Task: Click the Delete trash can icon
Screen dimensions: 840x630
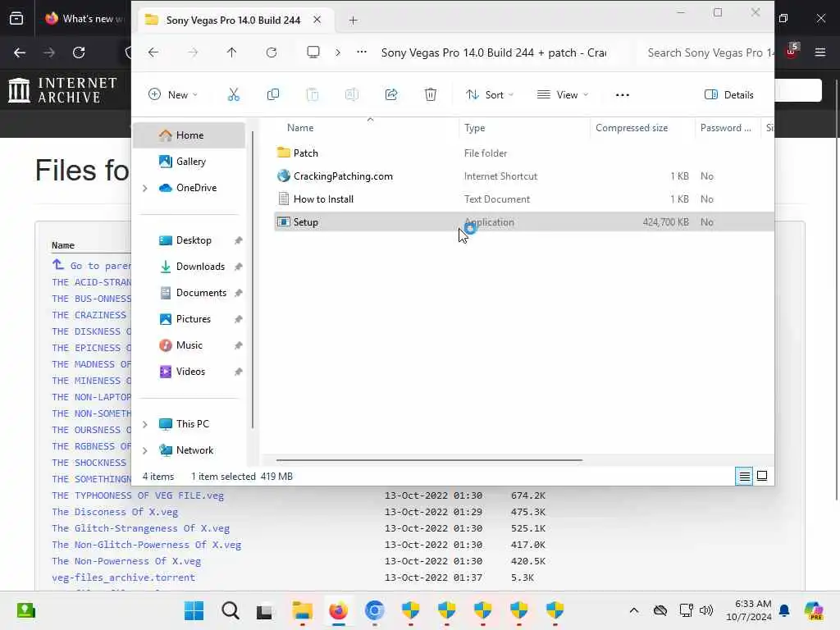Action: click(x=430, y=95)
